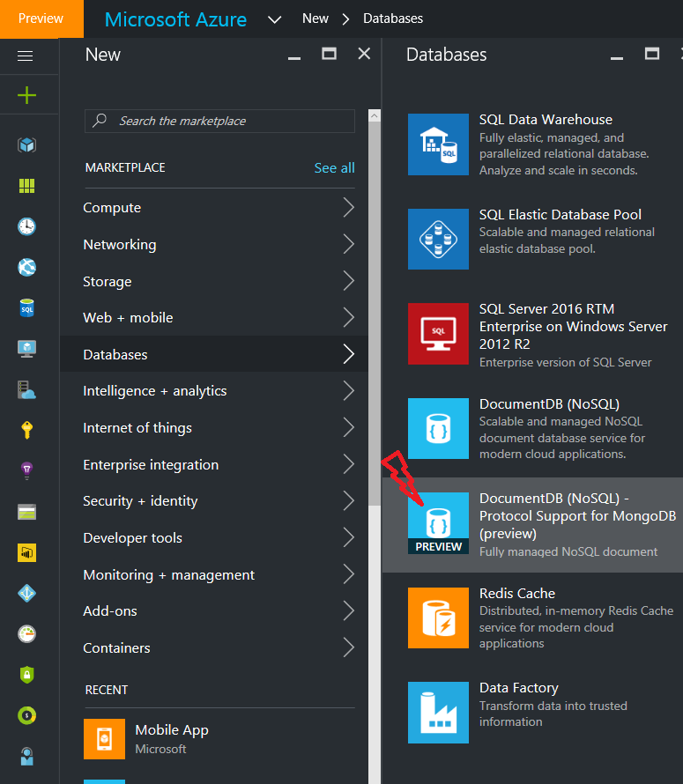Open the green circle billing sidebar icon

click(x=26, y=715)
